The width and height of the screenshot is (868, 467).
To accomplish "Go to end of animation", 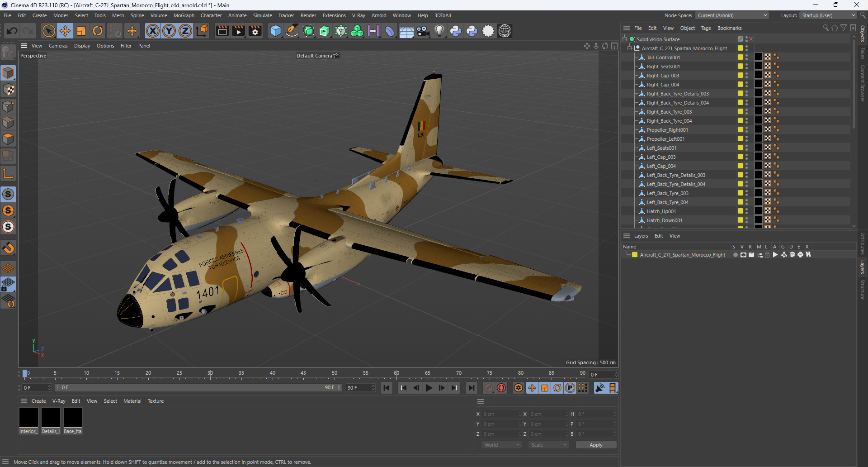I will point(472,388).
